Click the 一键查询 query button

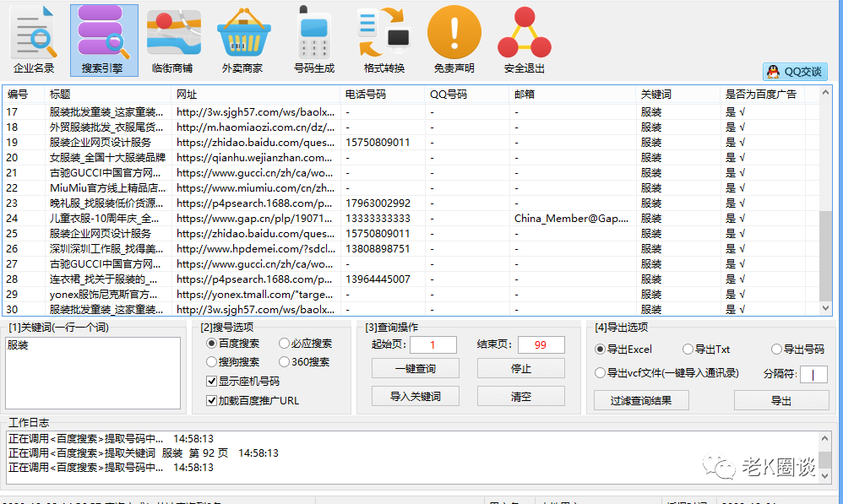tap(415, 367)
